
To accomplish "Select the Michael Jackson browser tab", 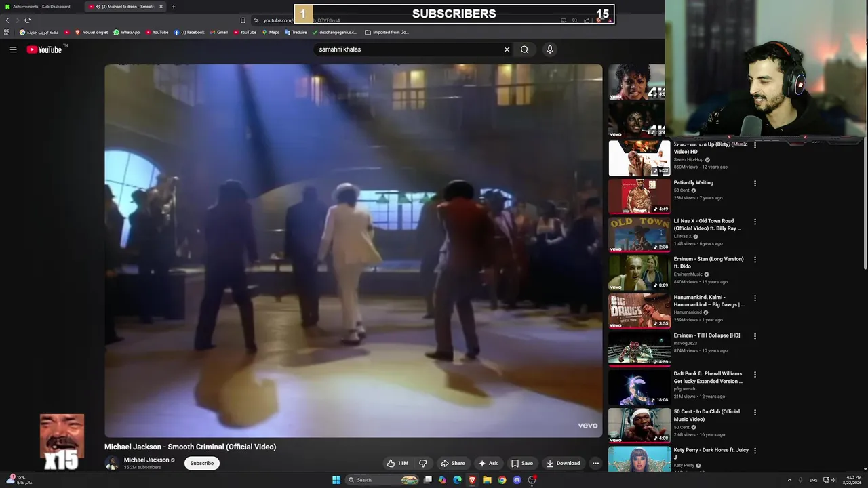I will pyautogui.click(x=125, y=7).
